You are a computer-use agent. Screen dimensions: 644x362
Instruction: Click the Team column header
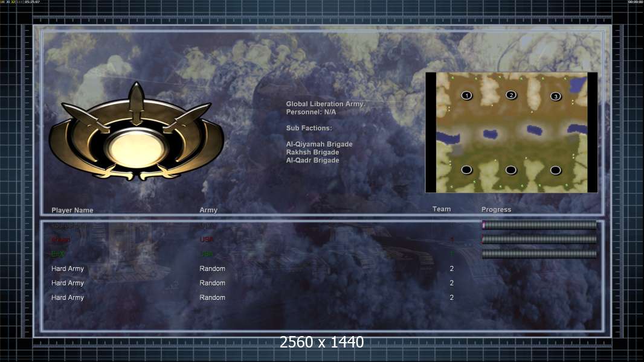[x=442, y=209]
